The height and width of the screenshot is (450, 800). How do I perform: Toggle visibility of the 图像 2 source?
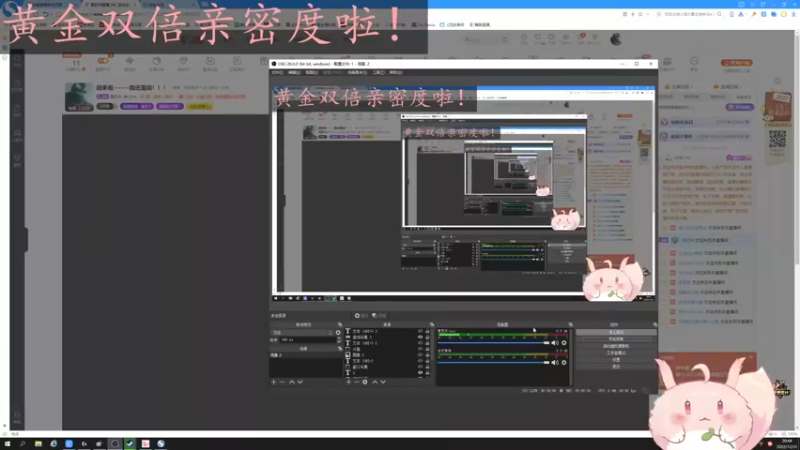click(x=420, y=355)
